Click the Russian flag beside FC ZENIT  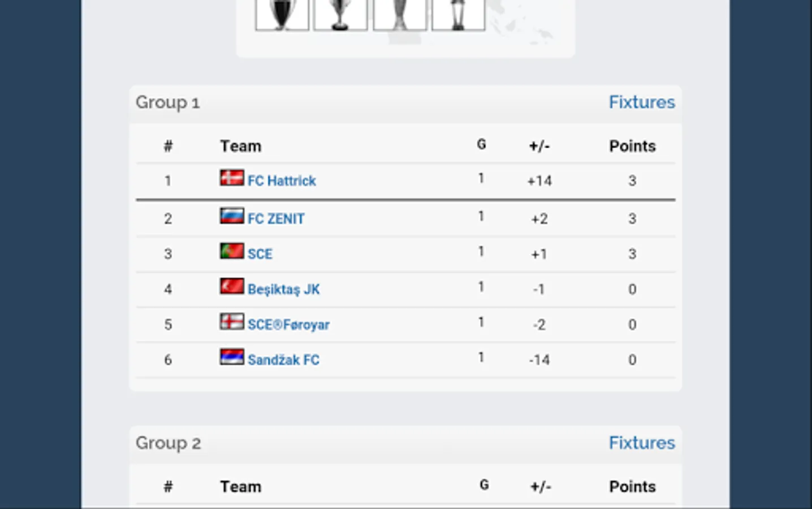coord(232,216)
